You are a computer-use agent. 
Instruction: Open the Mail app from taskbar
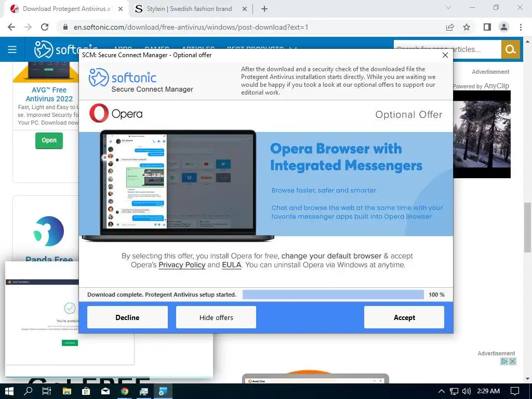(x=105, y=391)
